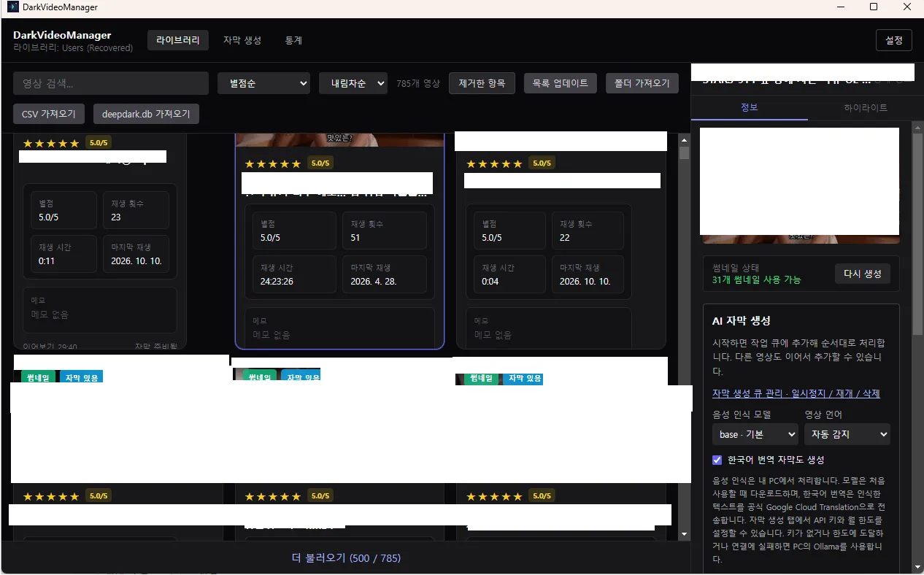Click the side panel scrollbar up arrow
924x575 pixels.
pos(918,126)
